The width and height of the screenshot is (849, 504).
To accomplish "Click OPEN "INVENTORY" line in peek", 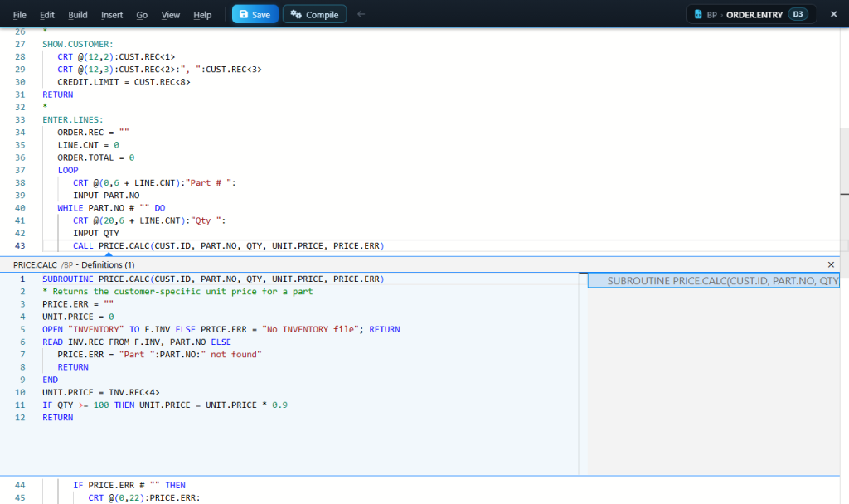I will point(221,330).
